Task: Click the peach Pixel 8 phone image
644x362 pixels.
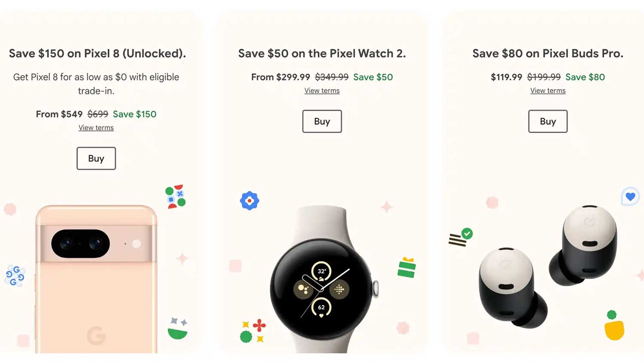Action: tap(96, 279)
